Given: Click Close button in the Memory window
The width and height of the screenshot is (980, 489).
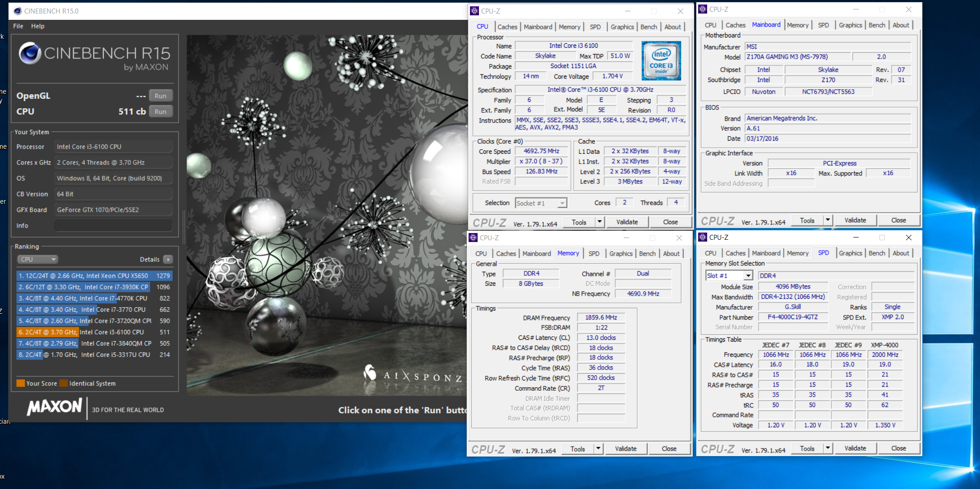Looking at the screenshot, I should 669,448.
